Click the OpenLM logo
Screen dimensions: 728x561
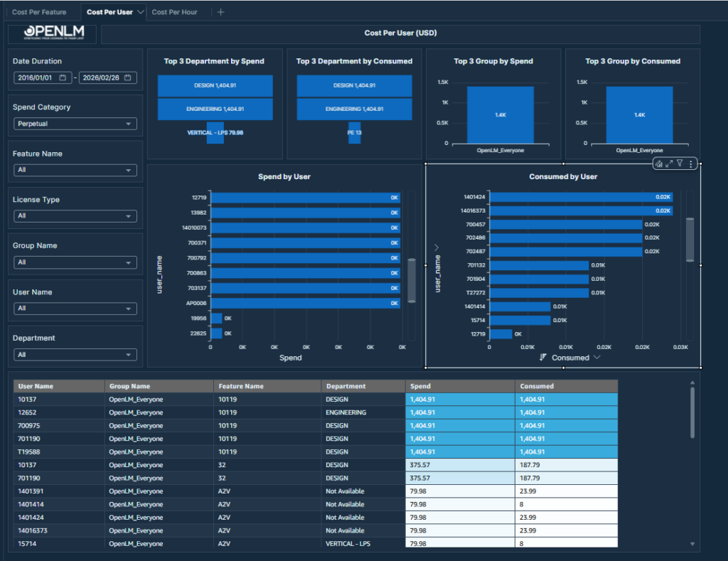pyautogui.click(x=55, y=33)
